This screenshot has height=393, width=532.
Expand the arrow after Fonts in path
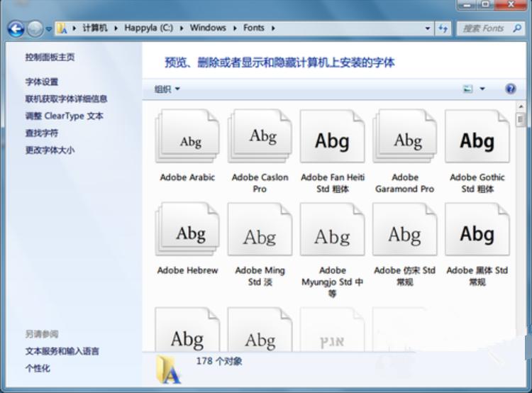pyautogui.click(x=273, y=28)
